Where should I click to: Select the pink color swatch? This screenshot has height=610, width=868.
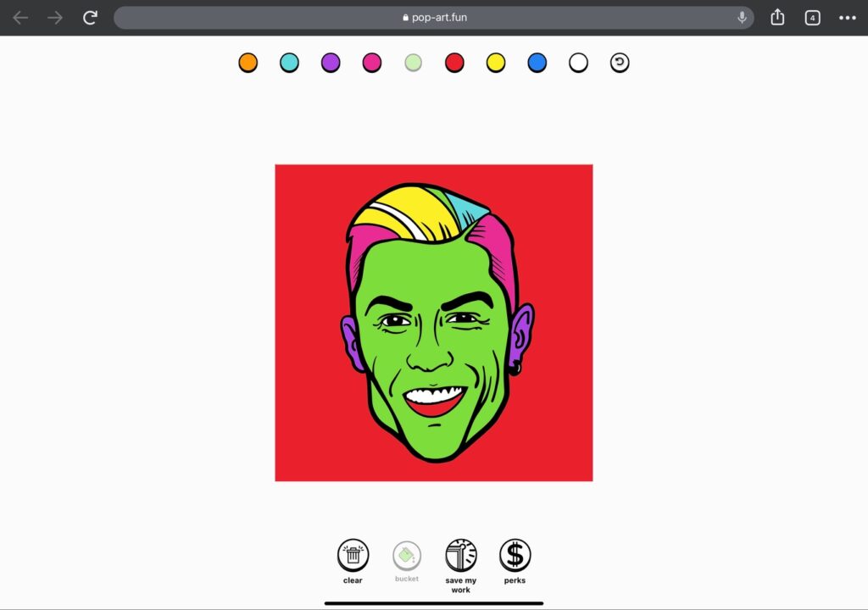pos(372,63)
